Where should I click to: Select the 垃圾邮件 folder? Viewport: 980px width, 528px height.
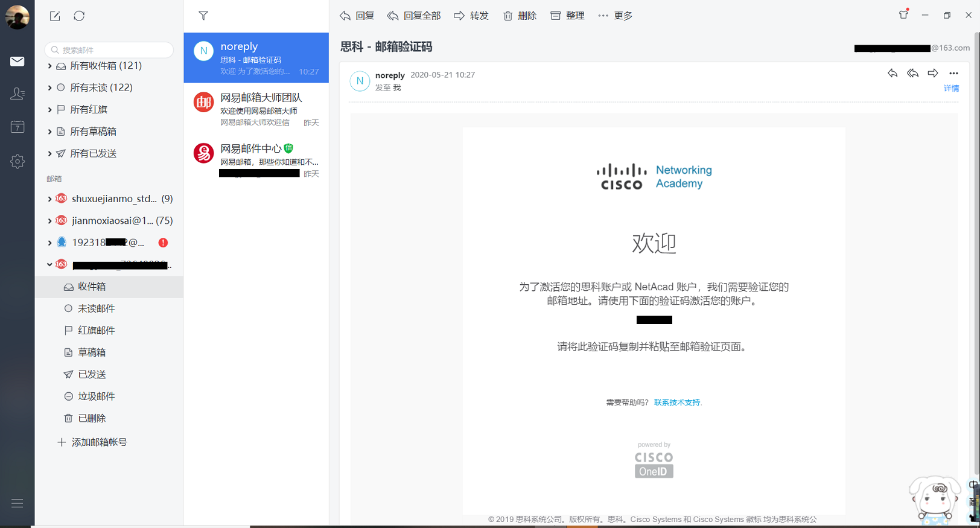pyautogui.click(x=96, y=396)
